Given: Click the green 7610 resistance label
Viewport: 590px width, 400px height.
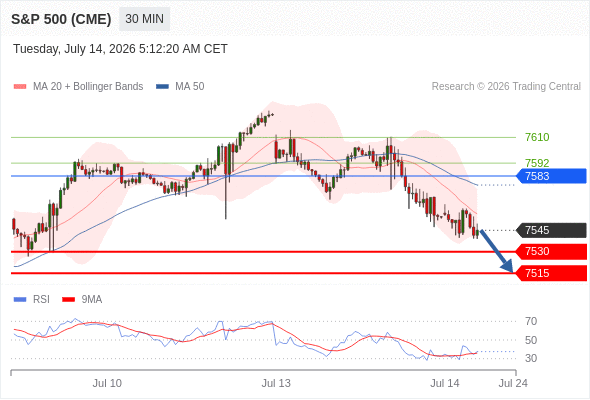Looking at the screenshot, I should 537,137.
